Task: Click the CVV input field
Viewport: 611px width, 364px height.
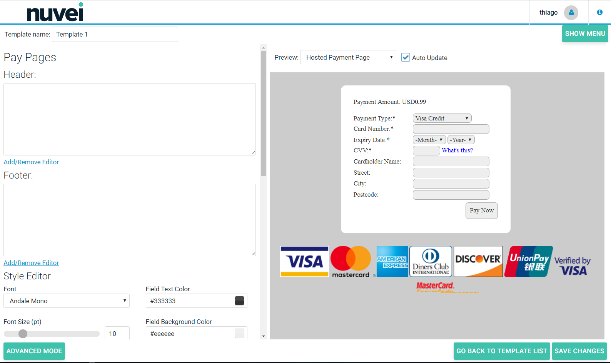Action: pyautogui.click(x=426, y=150)
